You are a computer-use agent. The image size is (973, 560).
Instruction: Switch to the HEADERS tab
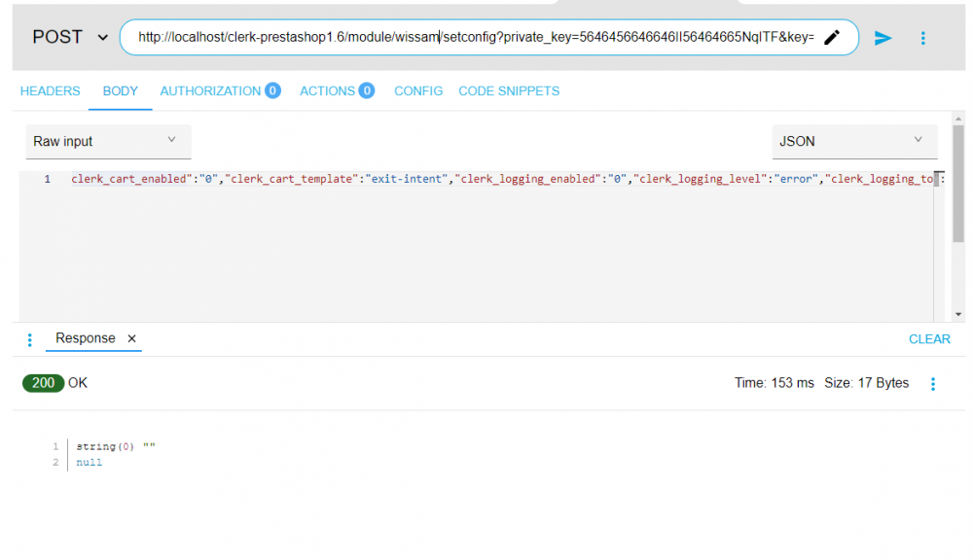[50, 90]
